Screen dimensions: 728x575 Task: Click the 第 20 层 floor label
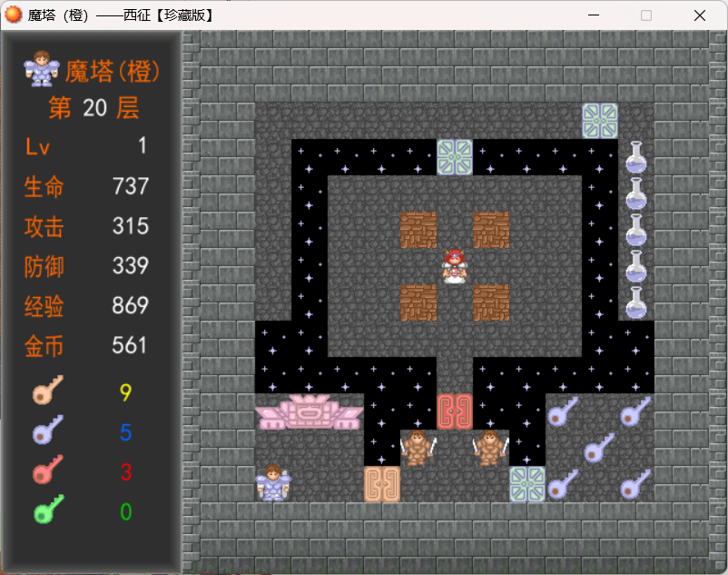pos(93,108)
